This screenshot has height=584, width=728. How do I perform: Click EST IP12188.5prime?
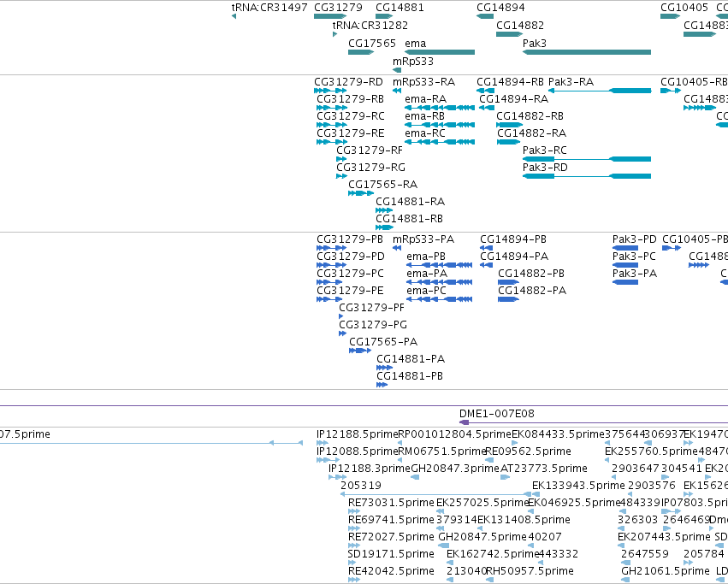click(357, 434)
